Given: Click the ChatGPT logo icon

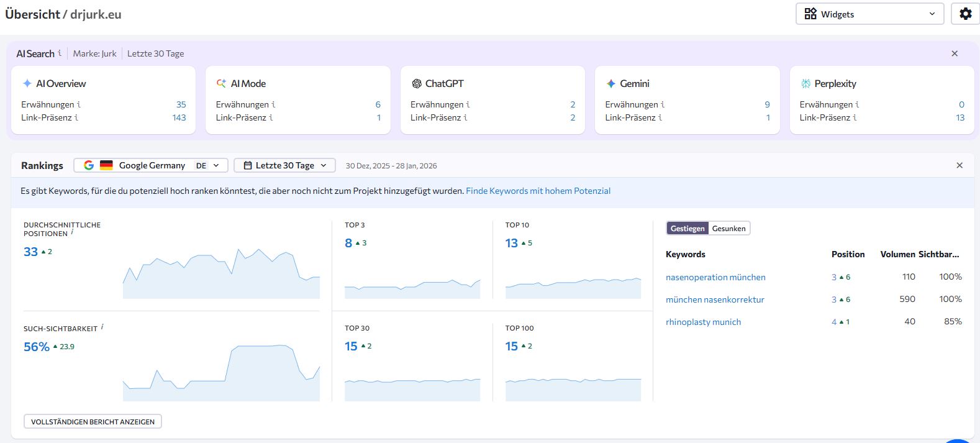Looking at the screenshot, I should pos(417,83).
